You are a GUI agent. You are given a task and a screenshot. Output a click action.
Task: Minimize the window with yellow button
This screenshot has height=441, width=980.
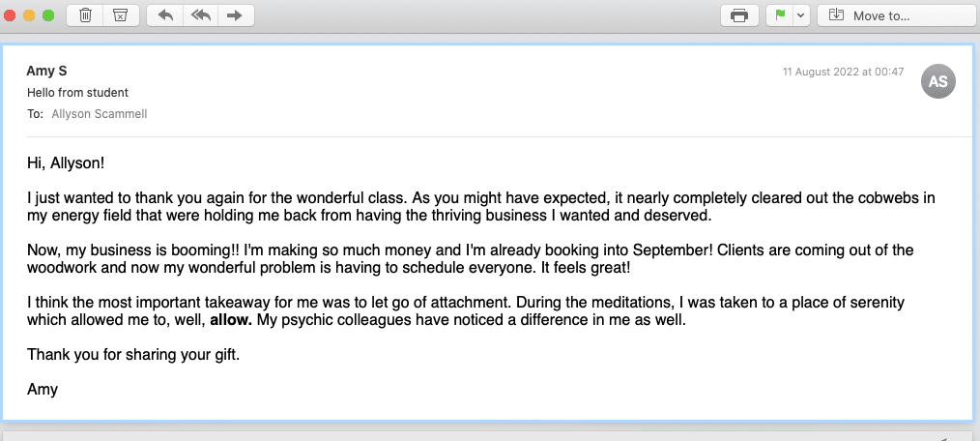point(29,15)
